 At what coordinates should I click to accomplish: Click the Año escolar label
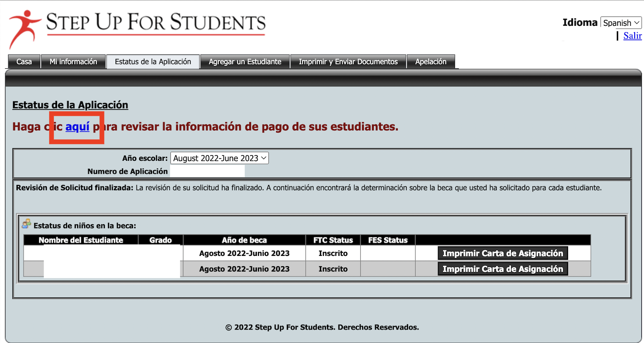(145, 158)
